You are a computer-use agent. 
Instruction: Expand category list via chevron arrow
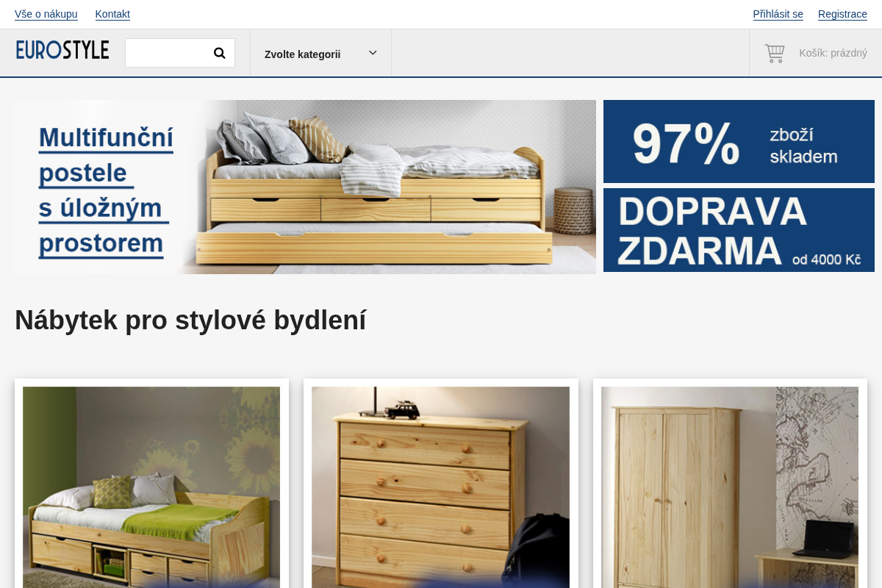[x=373, y=53]
